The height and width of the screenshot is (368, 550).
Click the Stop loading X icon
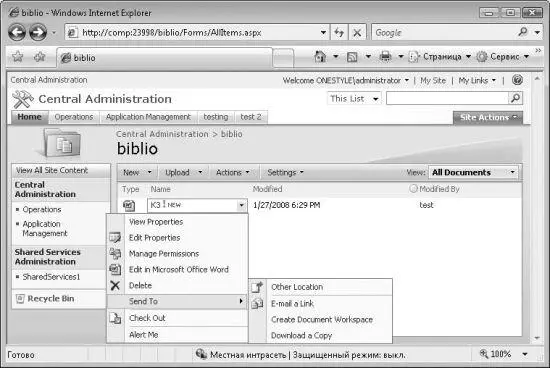click(357, 33)
